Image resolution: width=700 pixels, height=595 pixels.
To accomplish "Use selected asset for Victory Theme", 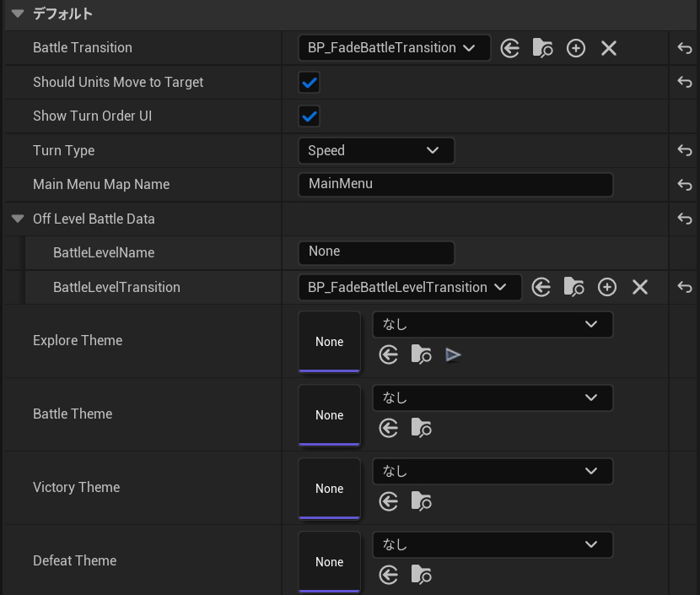I will coord(388,501).
